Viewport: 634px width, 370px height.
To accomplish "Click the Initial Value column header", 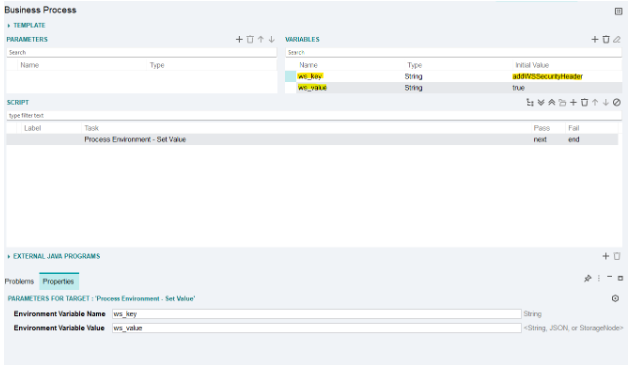I will tap(532, 65).
